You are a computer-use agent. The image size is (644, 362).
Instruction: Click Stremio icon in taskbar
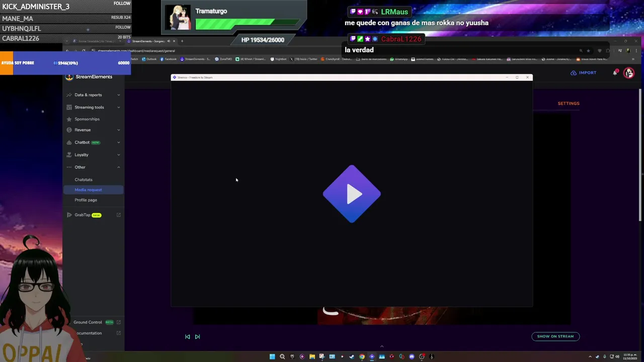point(372,356)
